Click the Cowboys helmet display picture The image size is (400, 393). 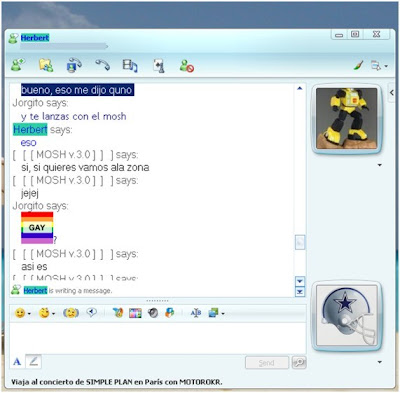(x=347, y=316)
